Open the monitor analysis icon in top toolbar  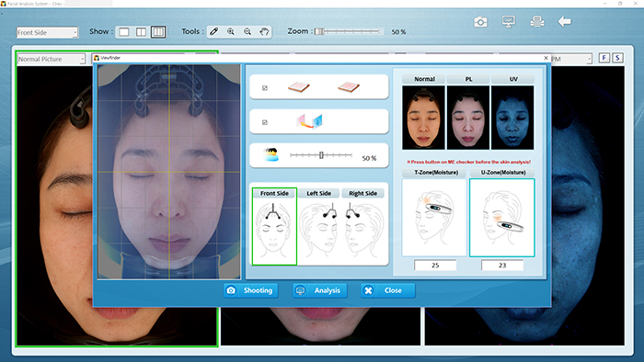tap(509, 21)
